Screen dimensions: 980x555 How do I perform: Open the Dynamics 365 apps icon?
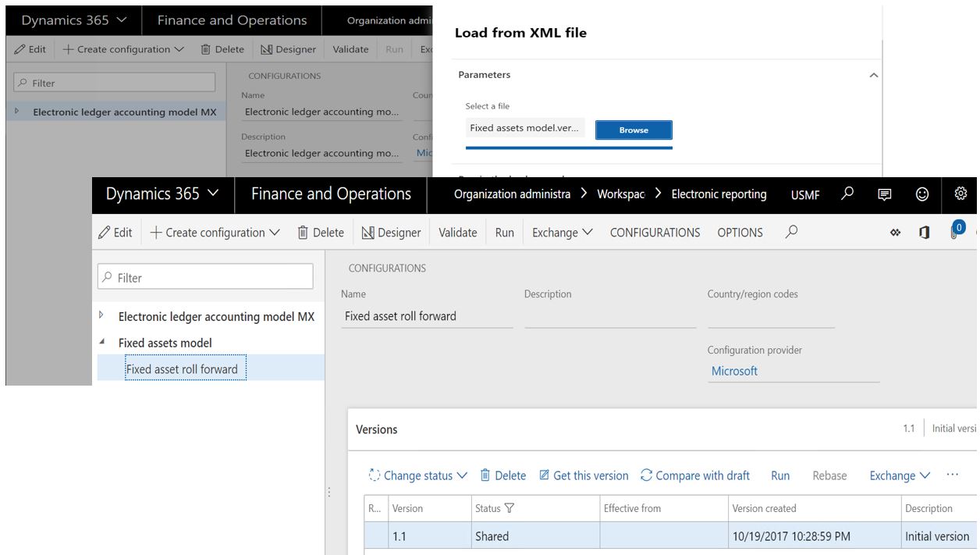click(896, 232)
